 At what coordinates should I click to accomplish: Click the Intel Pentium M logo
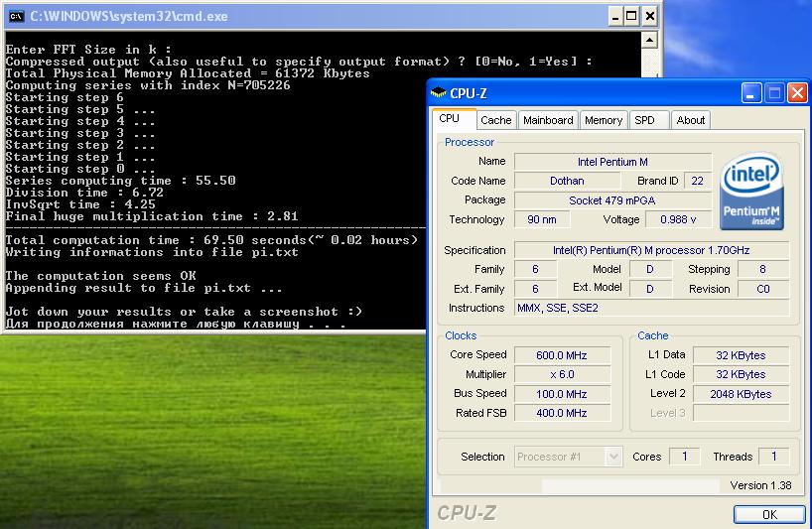(751, 191)
